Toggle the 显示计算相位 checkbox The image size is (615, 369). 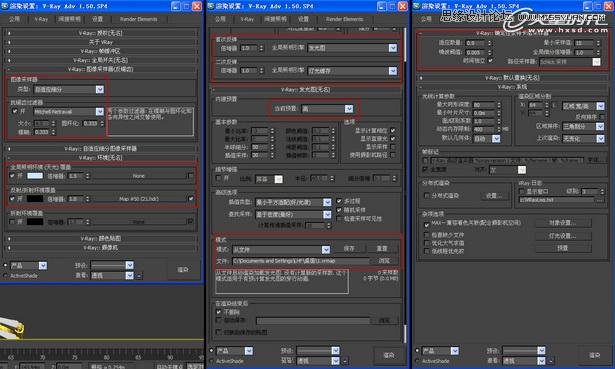tap(393, 130)
